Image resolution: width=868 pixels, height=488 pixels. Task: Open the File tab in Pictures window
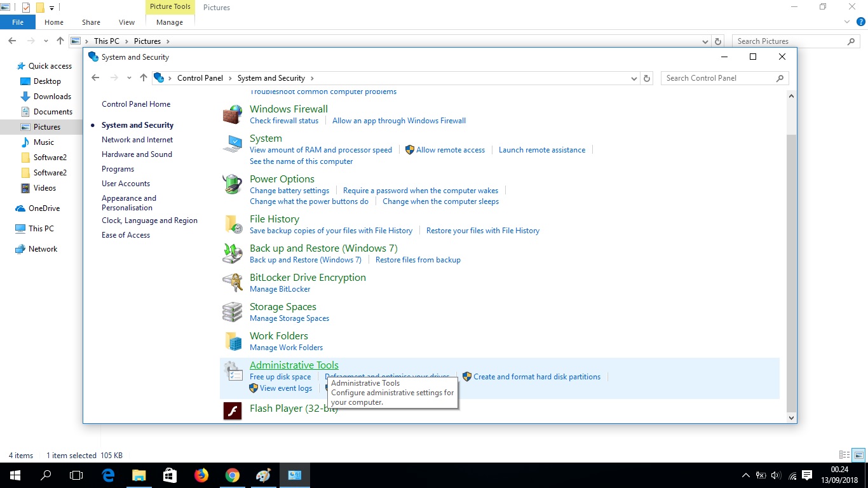pos(18,22)
